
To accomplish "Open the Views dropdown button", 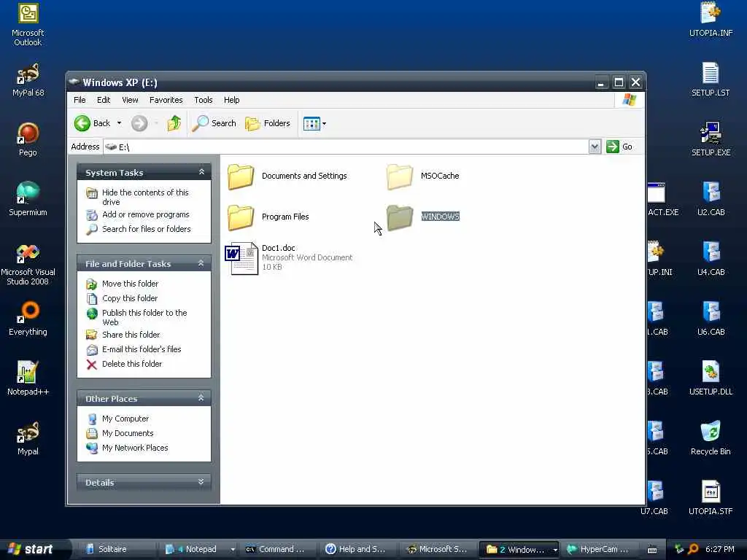I will coord(314,124).
